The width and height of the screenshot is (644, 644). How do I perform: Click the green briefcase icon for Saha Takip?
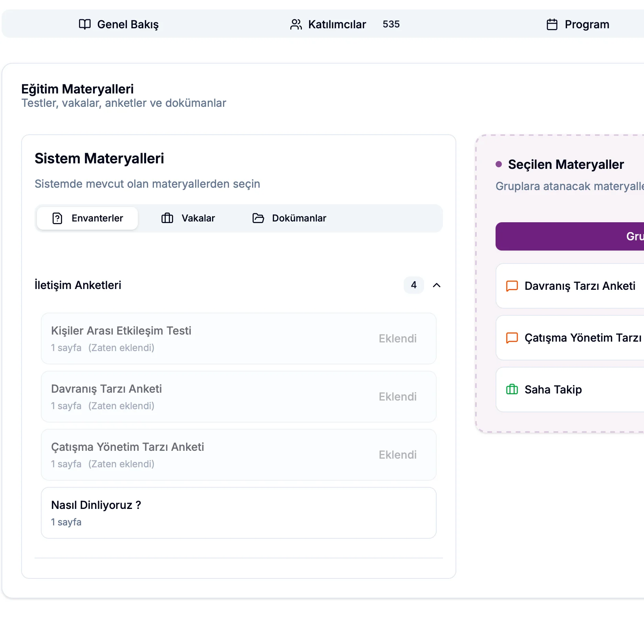(512, 390)
